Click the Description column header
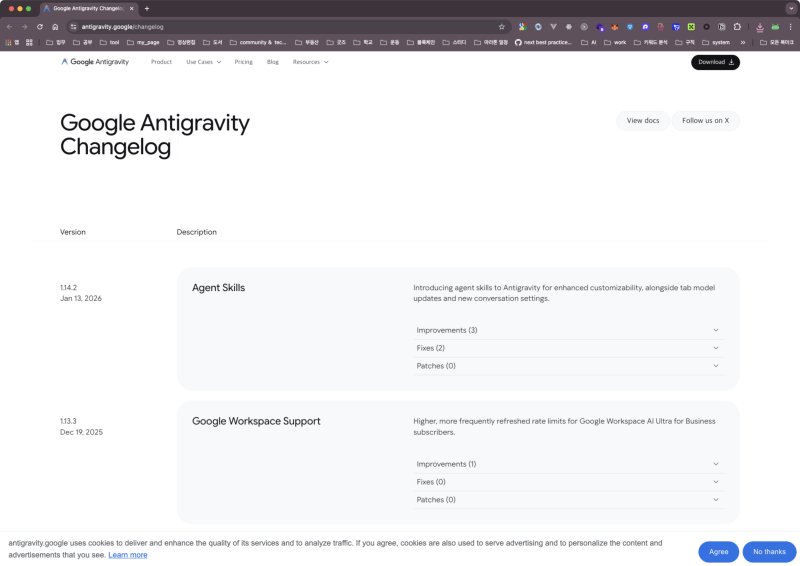This screenshot has height=566, width=800. coord(196,232)
